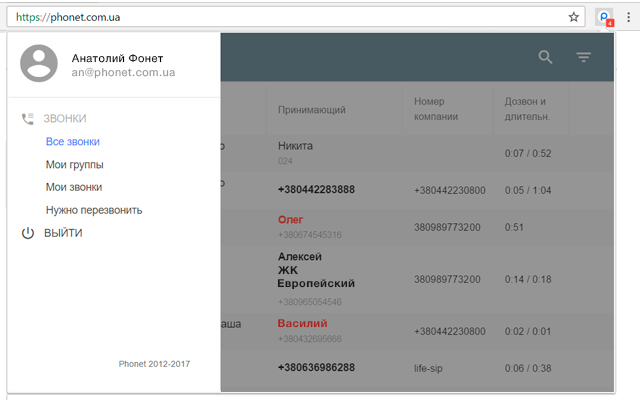
Task: Click company number 380989773200 in Олег row
Action: (x=447, y=227)
